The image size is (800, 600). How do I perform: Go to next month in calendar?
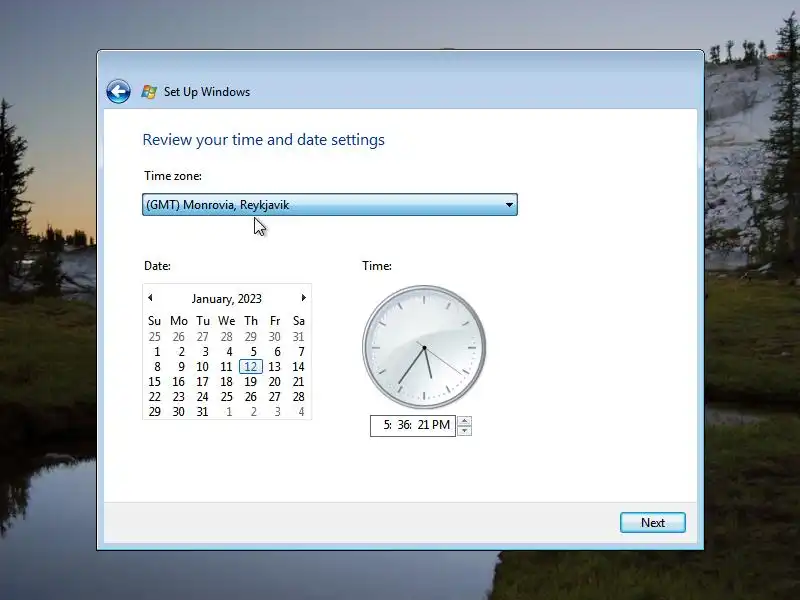click(x=304, y=297)
